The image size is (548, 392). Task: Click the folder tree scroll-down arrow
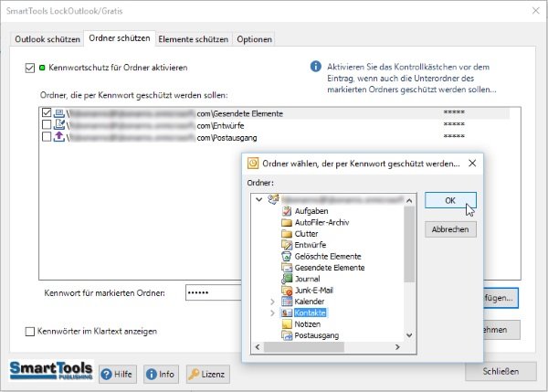coord(409,335)
